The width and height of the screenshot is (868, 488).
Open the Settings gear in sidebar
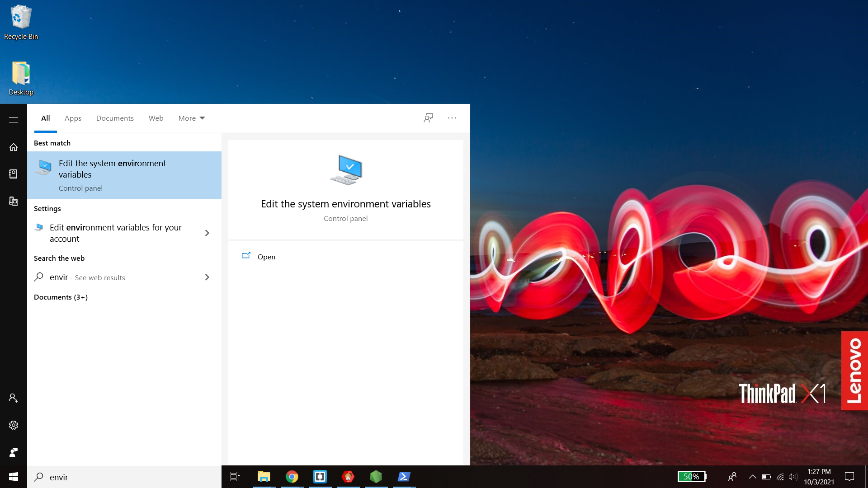tap(14, 425)
